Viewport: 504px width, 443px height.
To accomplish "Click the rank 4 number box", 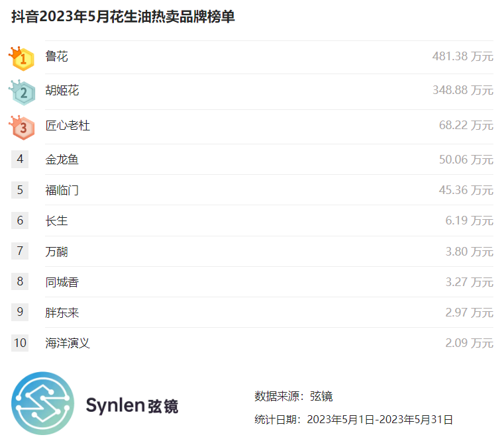I will [20, 159].
